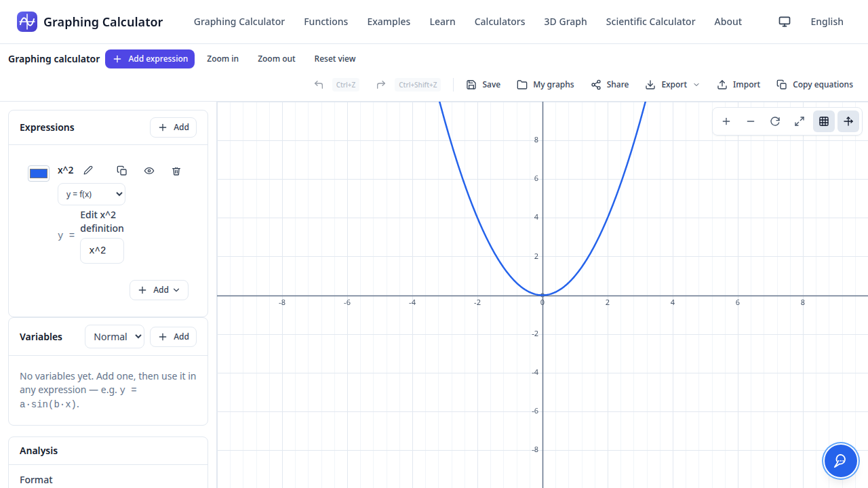Screen dimensions: 868x488
Task: Edit the x^2 expression name pencil icon
Action: point(88,171)
